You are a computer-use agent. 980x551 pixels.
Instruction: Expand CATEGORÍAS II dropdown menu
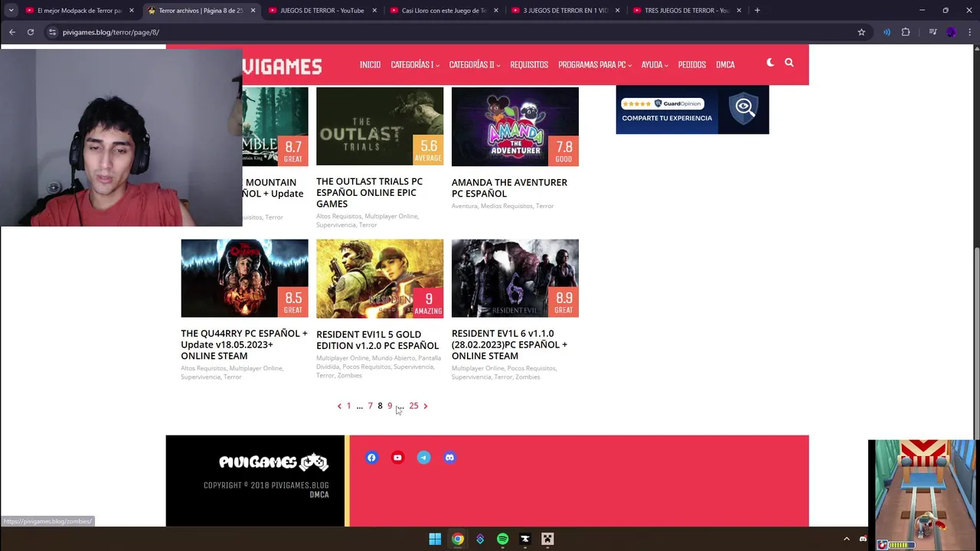[474, 64]
